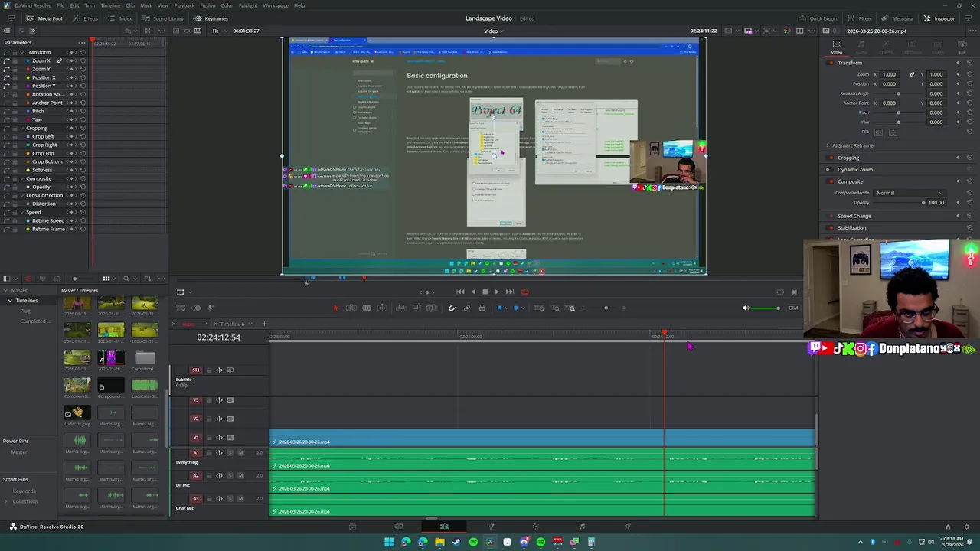Image resolution: width=980 pixels, height=551 pixels.
Task: Toggle loop playback button
Action: (524, 292)
